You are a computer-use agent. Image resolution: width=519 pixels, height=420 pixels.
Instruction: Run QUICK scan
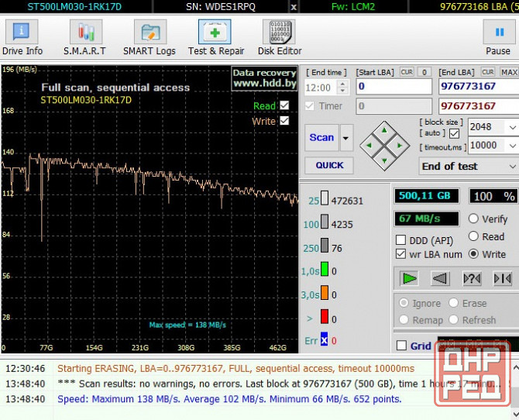(x=329, y=165)
